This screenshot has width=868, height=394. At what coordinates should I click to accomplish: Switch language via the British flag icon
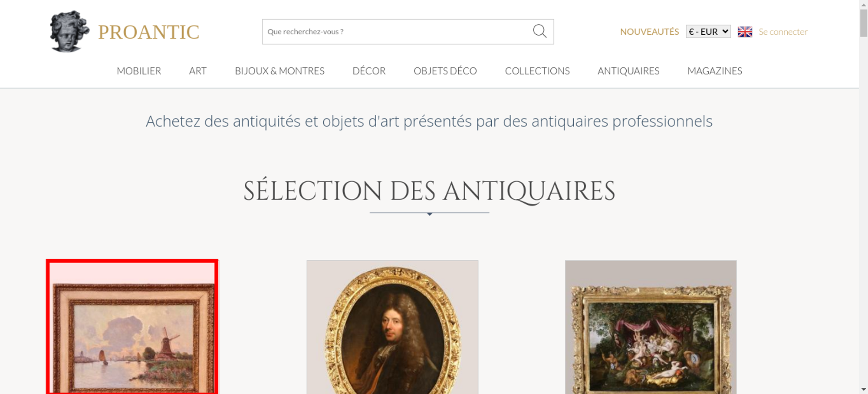pos(745,32)
